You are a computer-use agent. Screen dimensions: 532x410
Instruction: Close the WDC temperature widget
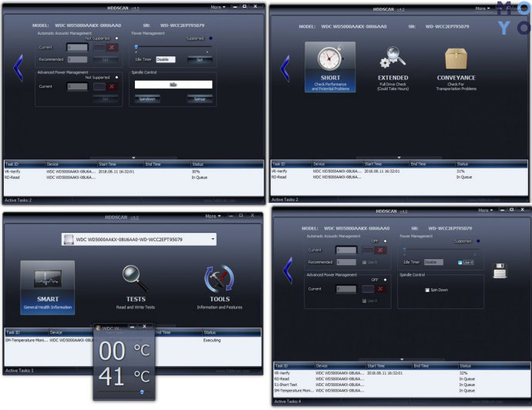(144, 327)
